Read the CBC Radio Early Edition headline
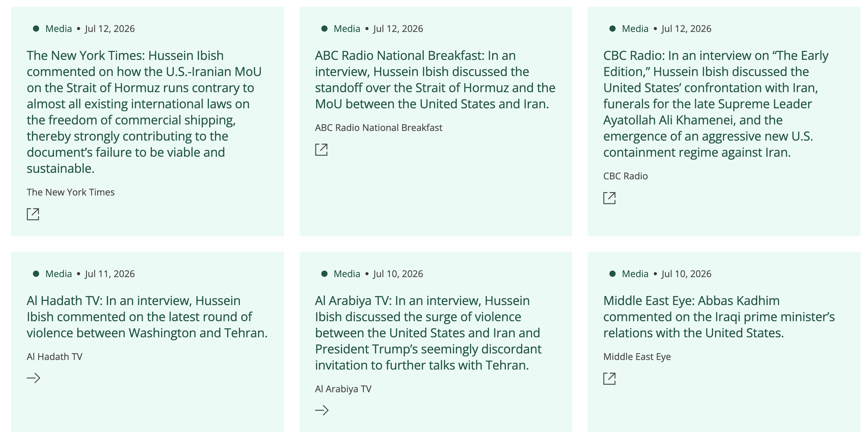868x445 pixels. click(716, 104)
